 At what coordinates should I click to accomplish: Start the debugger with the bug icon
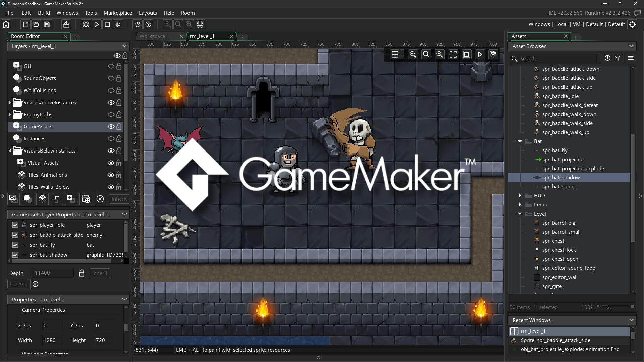pyautogui.click(x=86, y=24)
